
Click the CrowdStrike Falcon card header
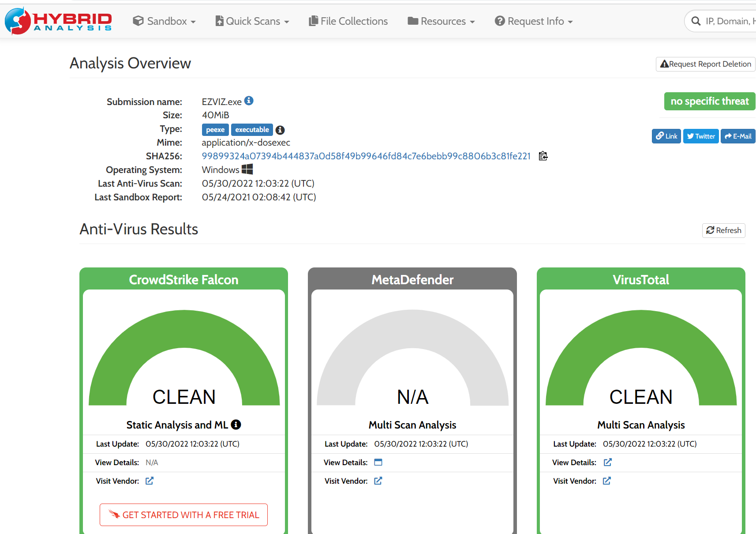coord(183,279)
